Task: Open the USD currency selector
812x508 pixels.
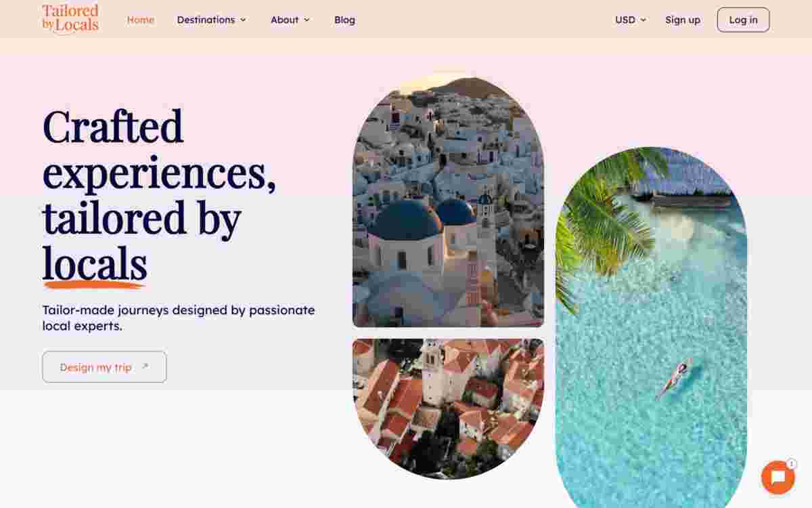Action: (631, 20)
